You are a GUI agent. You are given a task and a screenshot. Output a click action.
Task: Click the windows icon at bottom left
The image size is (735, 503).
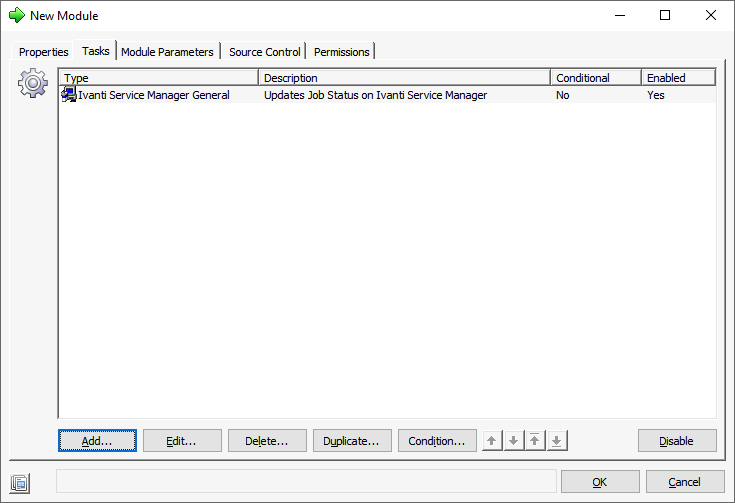(x=20, y=483)
